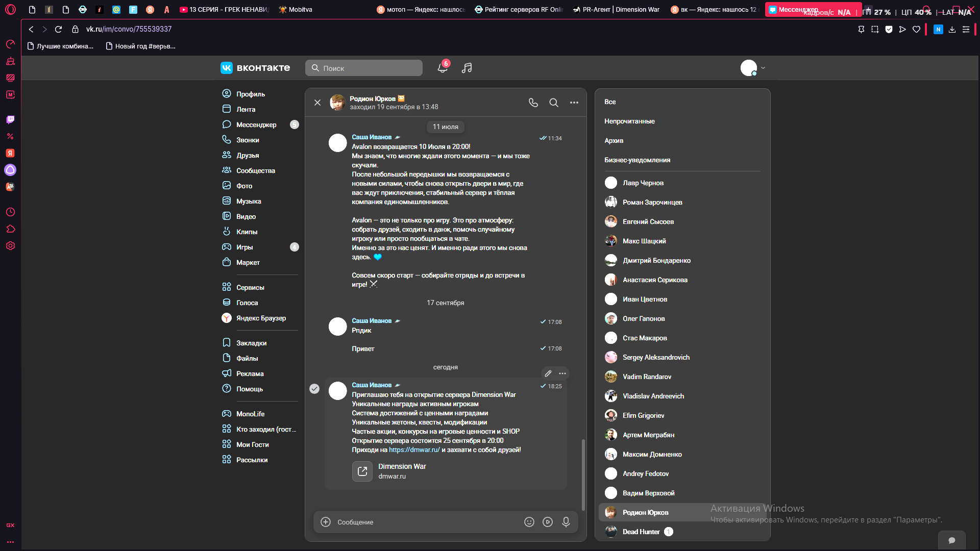Open Twitch icon in Opera sidebar

point(10,119)
